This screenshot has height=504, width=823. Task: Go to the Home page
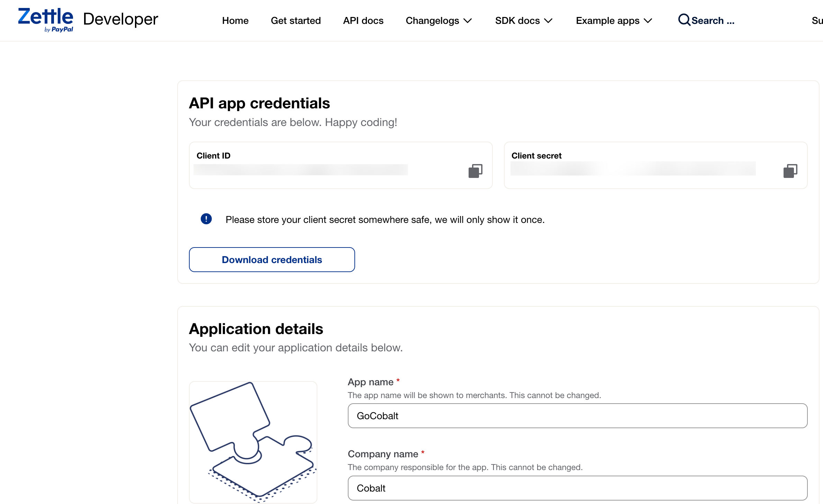pyautogui.click(x=235, y=21)
